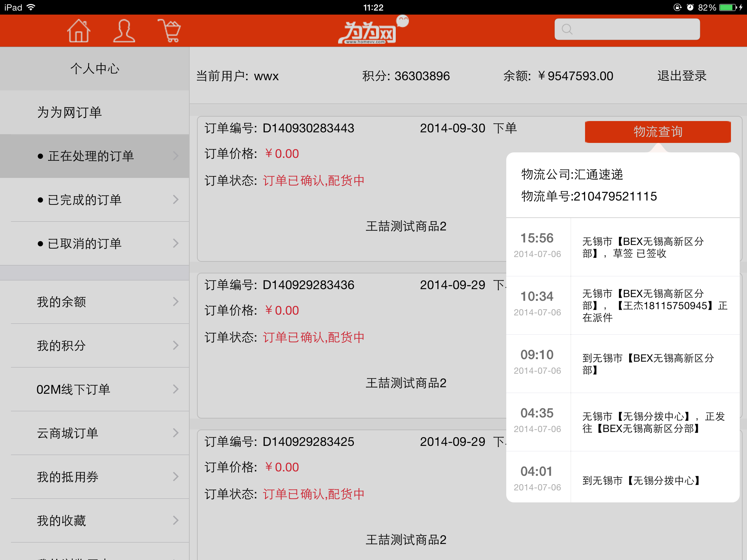Viewport: 747px width, 560px height.
Task: Click 物流公司:汇通速递 text
Action: click(x=572, y=175)
